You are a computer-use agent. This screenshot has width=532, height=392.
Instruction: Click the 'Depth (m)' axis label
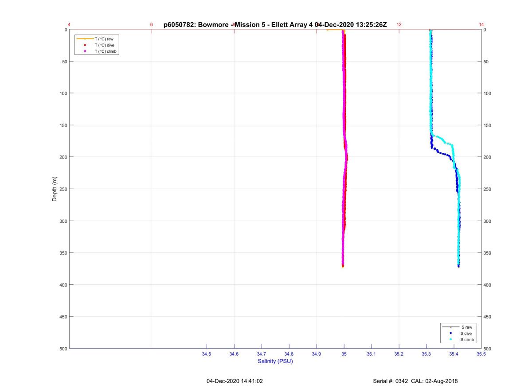(55, 189)
